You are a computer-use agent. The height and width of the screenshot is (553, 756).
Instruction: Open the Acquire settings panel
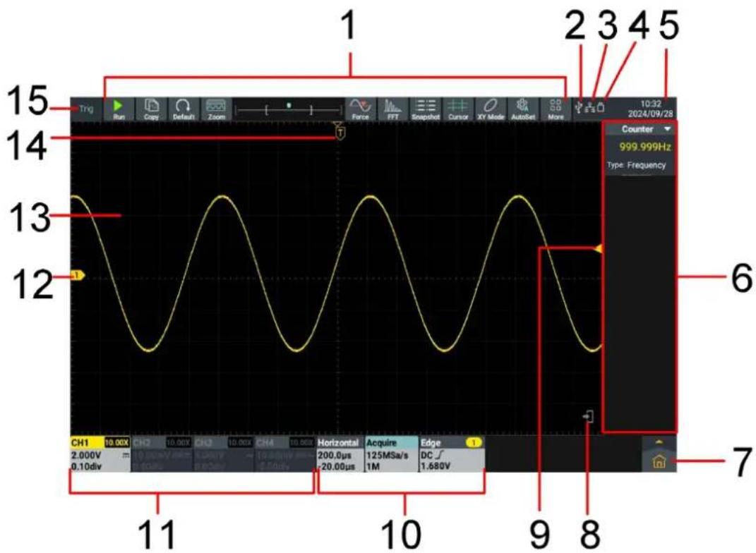tap(392, 455)
